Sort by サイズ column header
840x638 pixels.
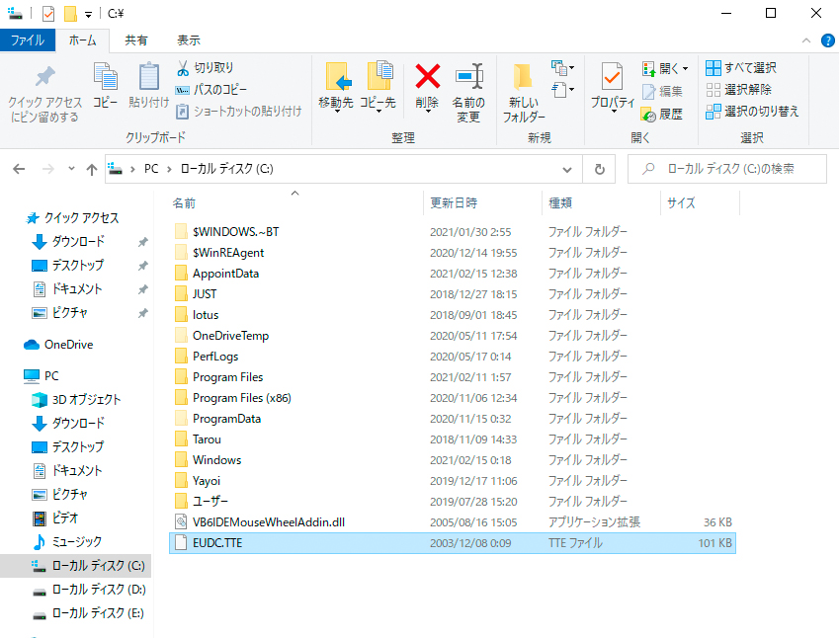tap(681, 202)
